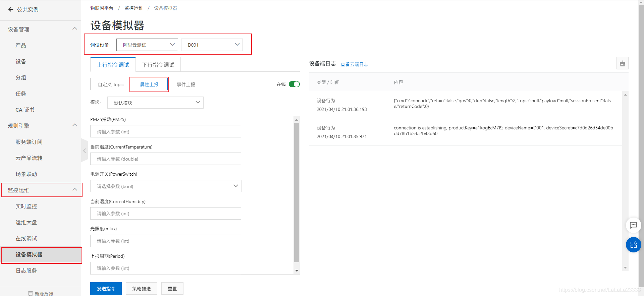Click the connack log entry content
This screenshot has width=644, height=296.
coord(502,104)
